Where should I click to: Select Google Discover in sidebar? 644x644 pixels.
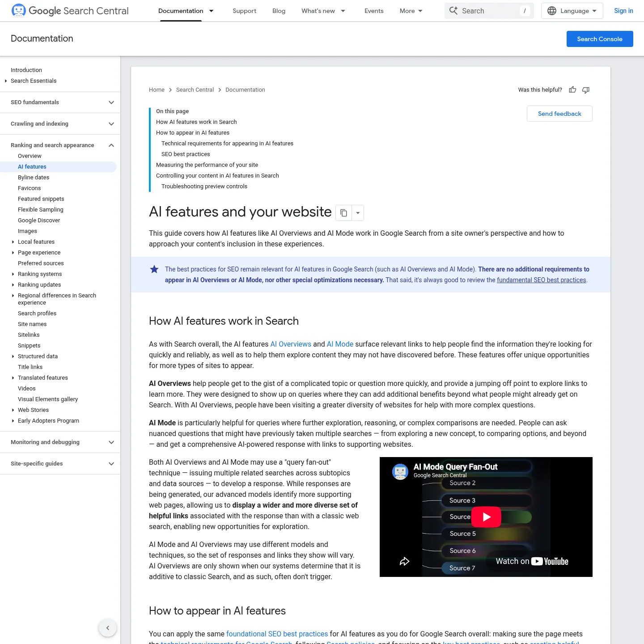39,220
